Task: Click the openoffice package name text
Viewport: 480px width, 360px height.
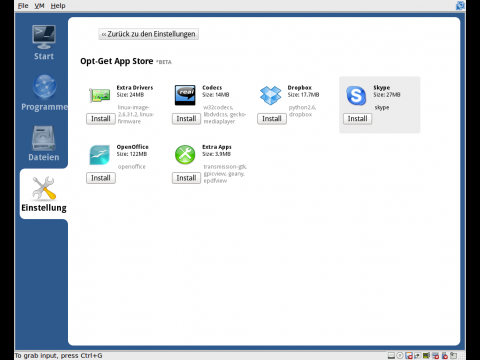Action: (132, 167)
